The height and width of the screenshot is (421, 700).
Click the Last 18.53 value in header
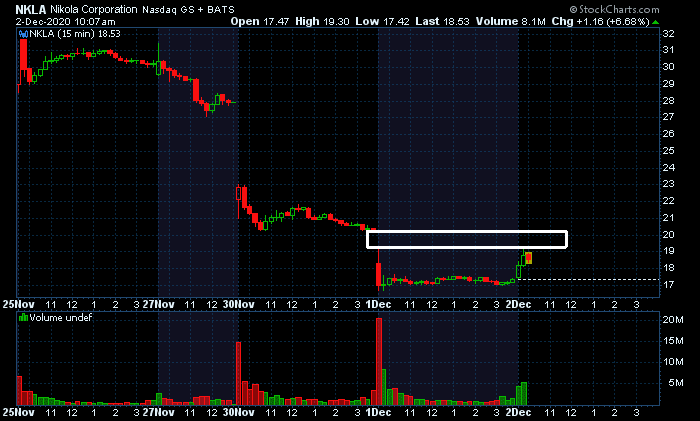click(442, 21)
